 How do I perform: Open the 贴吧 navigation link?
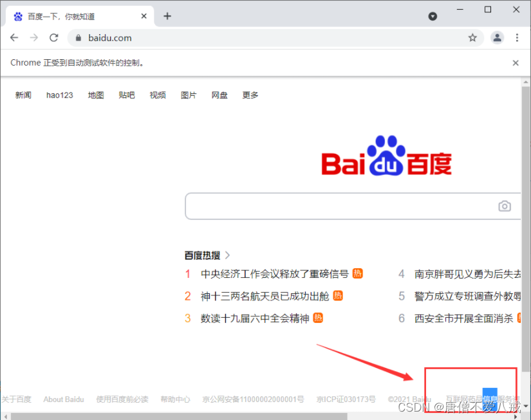pyautogui.click(x=127, y=95)
